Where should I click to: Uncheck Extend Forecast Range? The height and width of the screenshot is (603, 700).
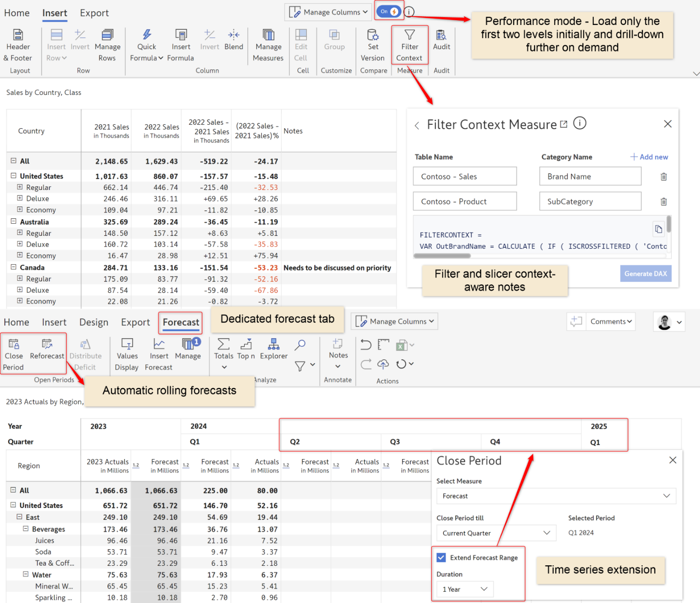click(x=441, y=557)
